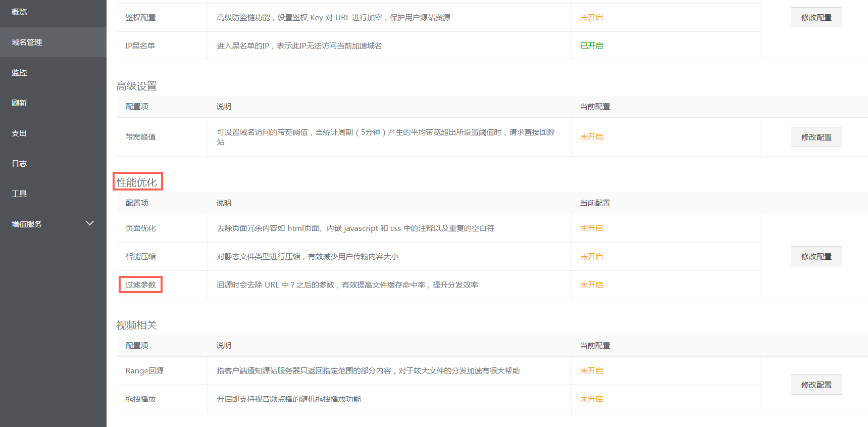
Task: Click 修改配置 button for 鉴权配置 section
Action: pyautogui.click(x=816, y=17)
